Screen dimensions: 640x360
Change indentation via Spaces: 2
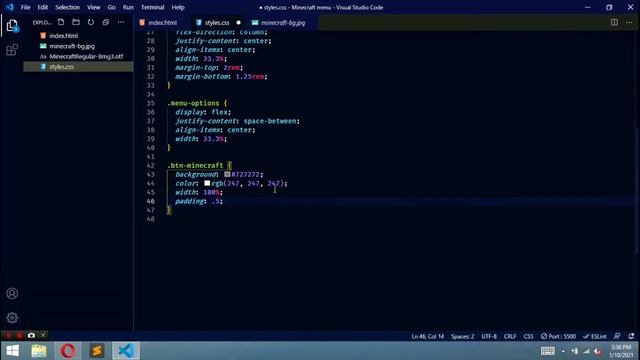462,336
